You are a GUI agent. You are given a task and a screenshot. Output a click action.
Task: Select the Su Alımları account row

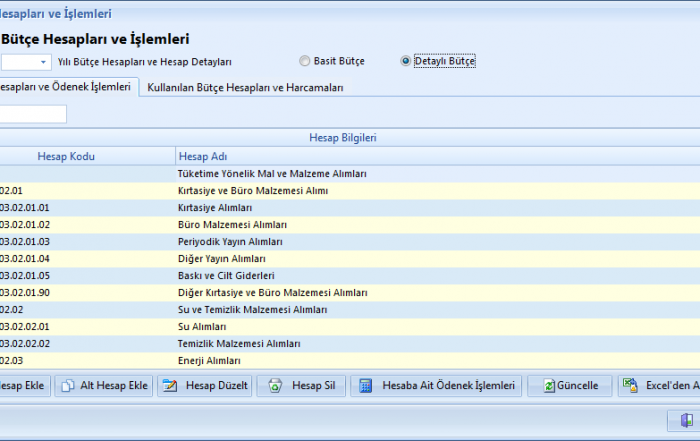[195, 326]
